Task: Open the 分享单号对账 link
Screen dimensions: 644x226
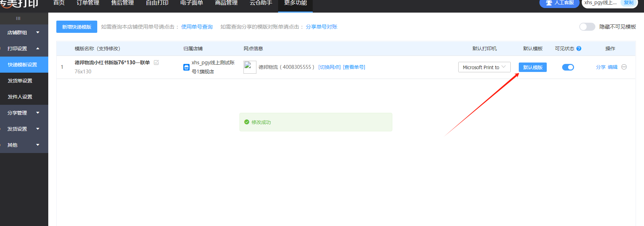Action: [x=321, y=27]
